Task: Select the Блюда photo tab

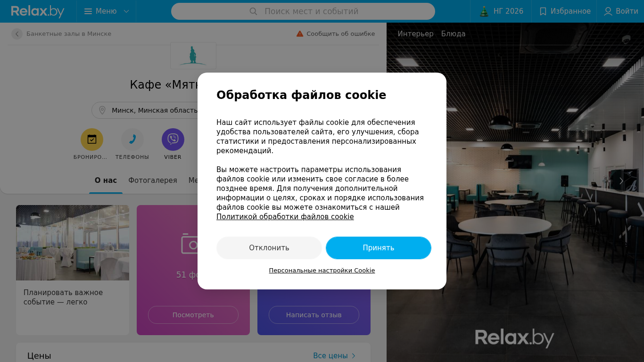Action: pyautogui.click(x=453, y=34)
